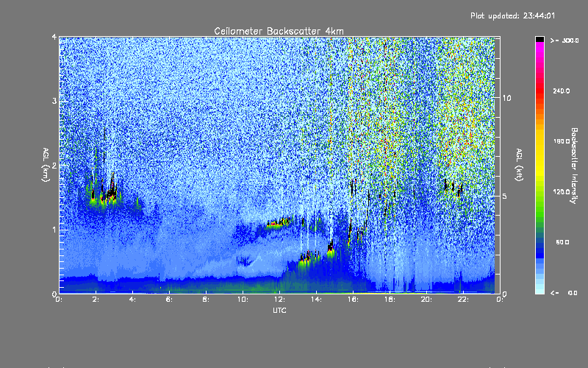This screenshot has width=588, height=368.
Task: Click the "Backscatter Intensity" colorbar label
Action: tap(574, 166)
